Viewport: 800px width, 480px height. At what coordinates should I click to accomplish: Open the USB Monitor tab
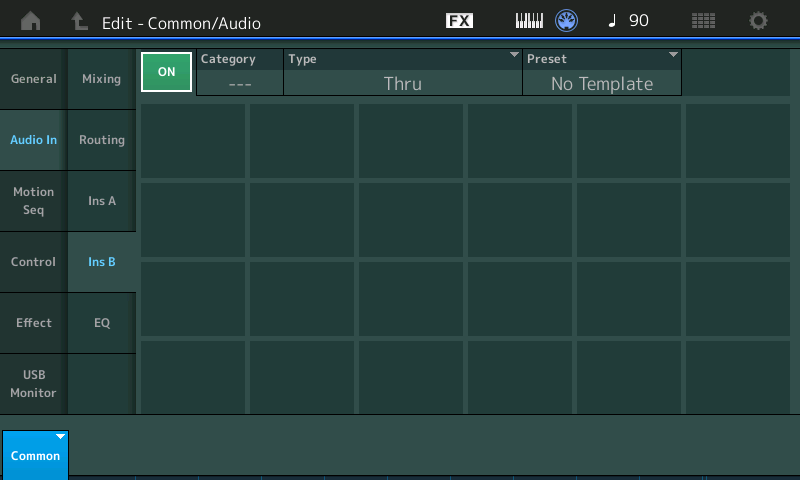[x=33, y=384]
